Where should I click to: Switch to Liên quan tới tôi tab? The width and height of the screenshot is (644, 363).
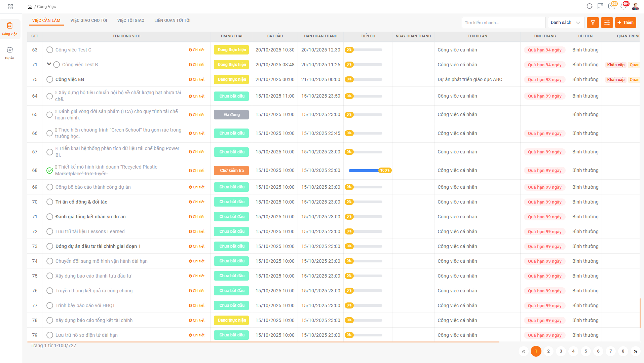coord(172,21)
